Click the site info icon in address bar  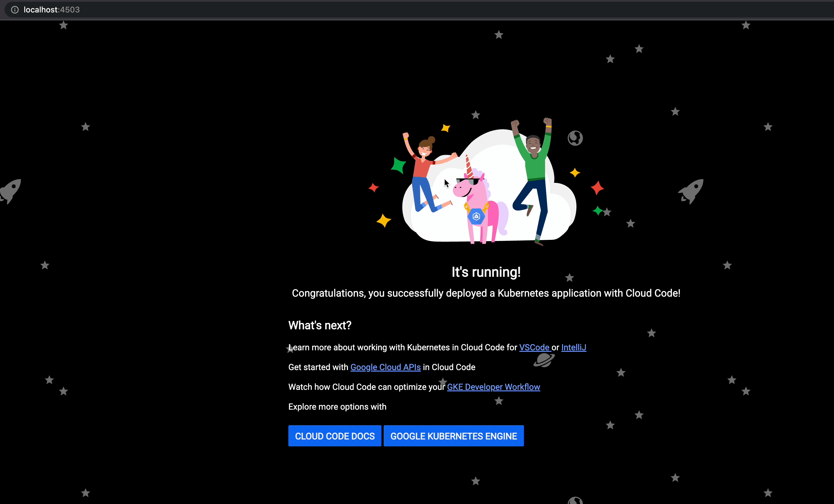coord(14,10)
